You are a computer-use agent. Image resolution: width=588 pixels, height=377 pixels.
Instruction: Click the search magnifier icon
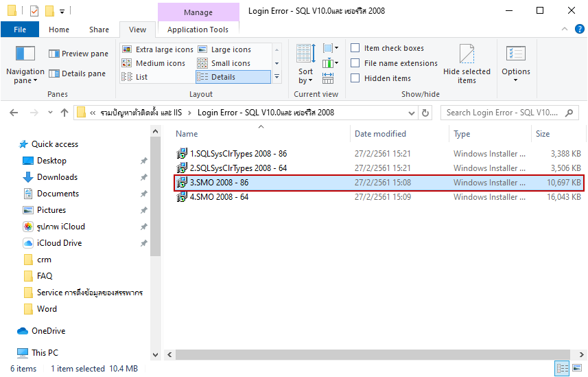[x=569, y=113]
